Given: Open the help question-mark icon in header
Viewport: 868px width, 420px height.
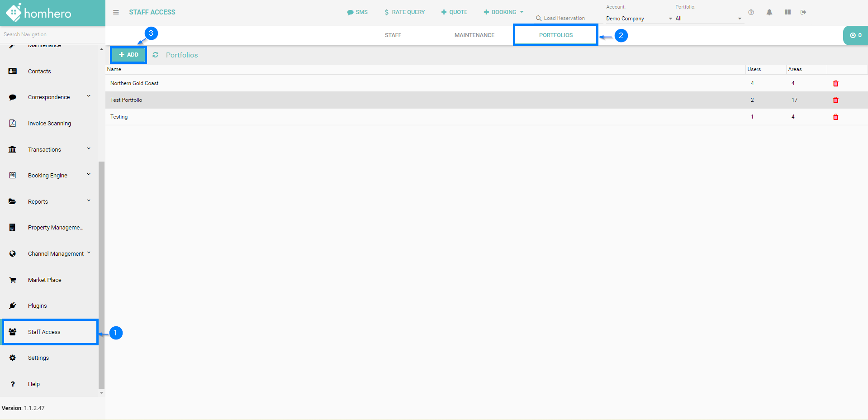Looking at the screenshot, I should [x=751, y=12].
